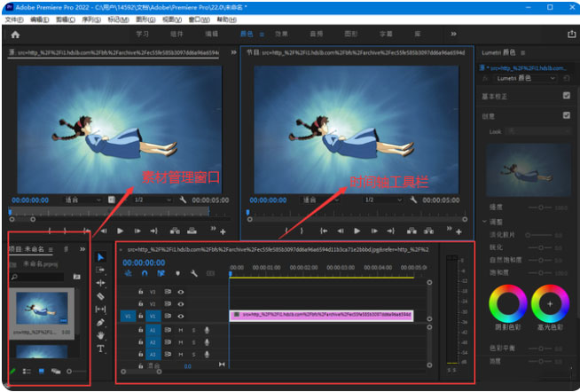Image resolution: width=580 pixels, height=392 pixels.
Task: Click the Home icon
Action: tap(15, 35)
